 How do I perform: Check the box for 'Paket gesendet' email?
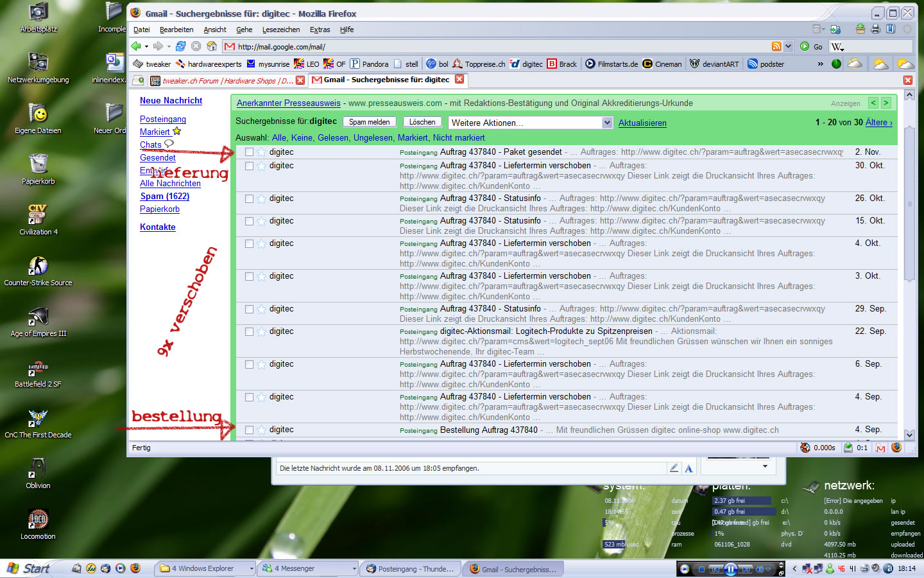point(249,152)
